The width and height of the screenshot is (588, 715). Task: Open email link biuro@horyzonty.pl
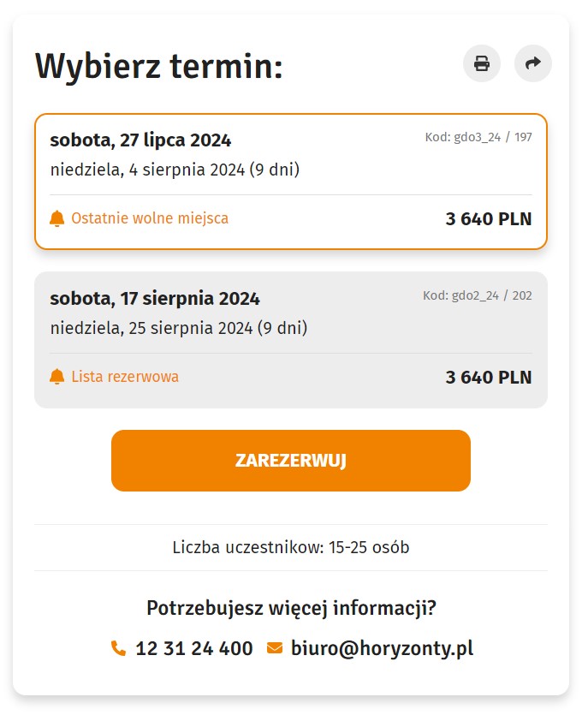pos(382,648)
